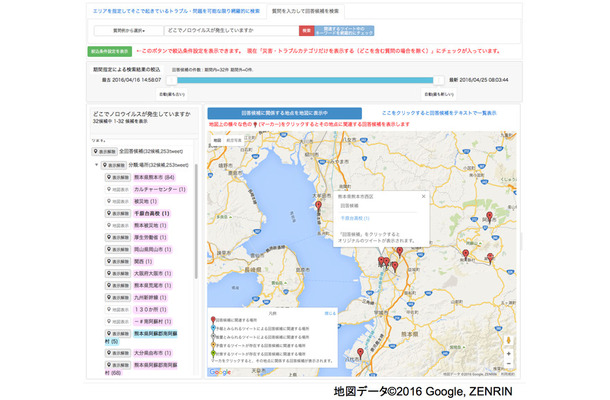
Task: Click the right handle of the date slider
Action: [x=438, y=80]
